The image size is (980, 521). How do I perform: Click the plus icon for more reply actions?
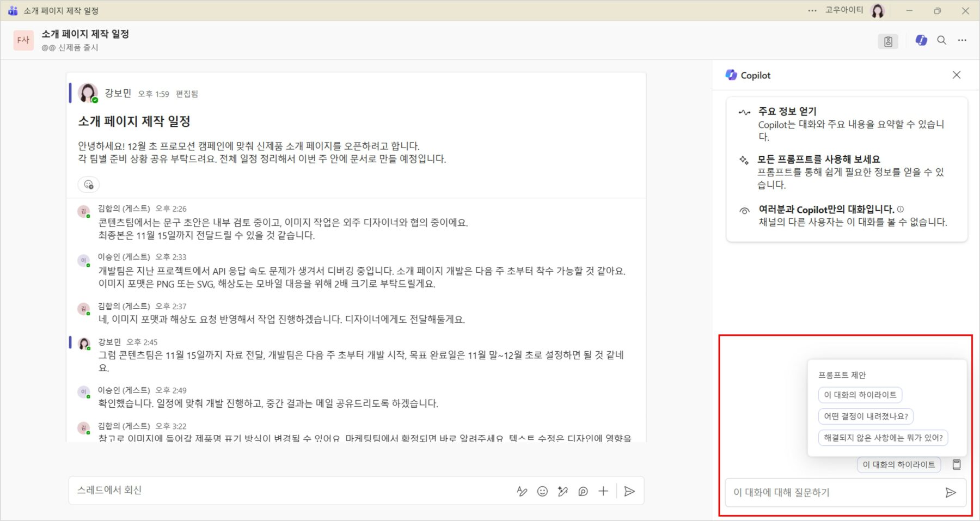point(603,492)
